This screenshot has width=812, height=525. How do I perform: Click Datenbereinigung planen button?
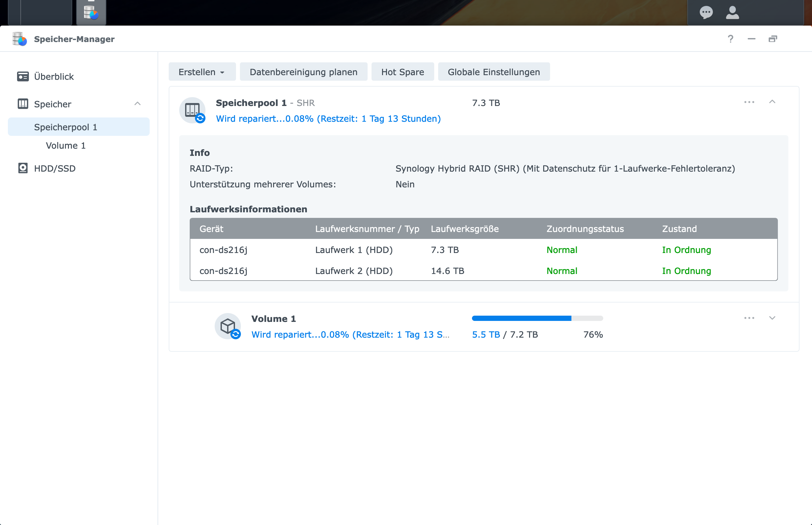(x=303, y=72)
